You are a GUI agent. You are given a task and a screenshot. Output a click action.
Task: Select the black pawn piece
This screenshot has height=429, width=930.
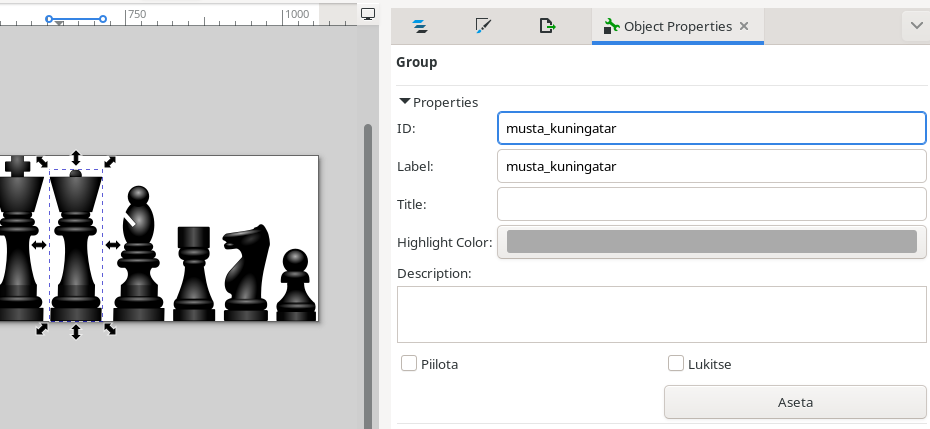coord(295,285)
